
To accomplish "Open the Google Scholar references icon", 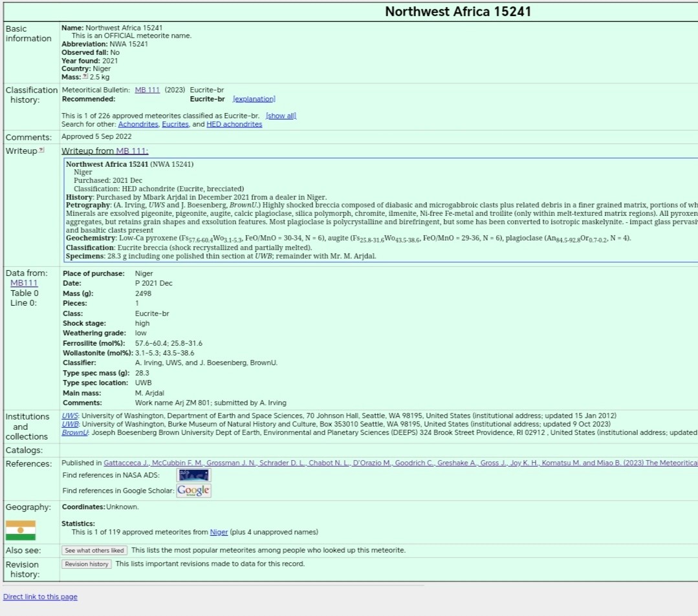I will 193,490.
